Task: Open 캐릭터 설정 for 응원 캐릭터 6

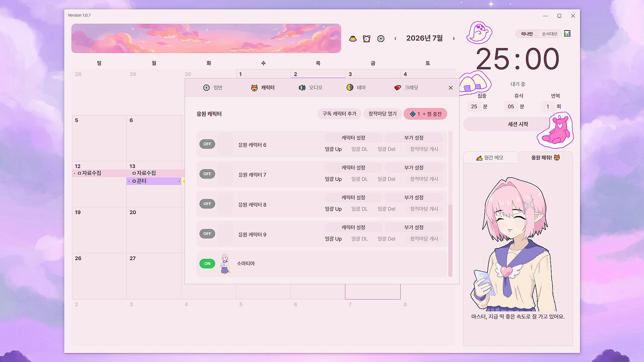Action: [x=353, y=138]
